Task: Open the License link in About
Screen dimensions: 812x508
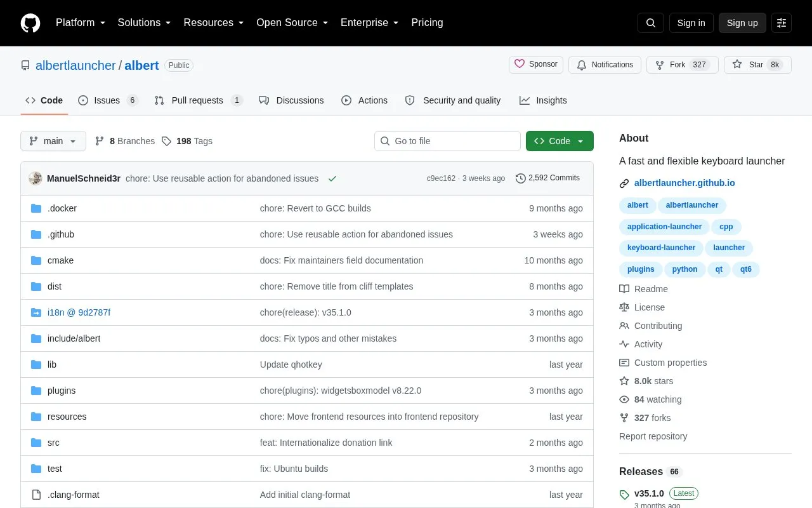Action: pos(642,307)
